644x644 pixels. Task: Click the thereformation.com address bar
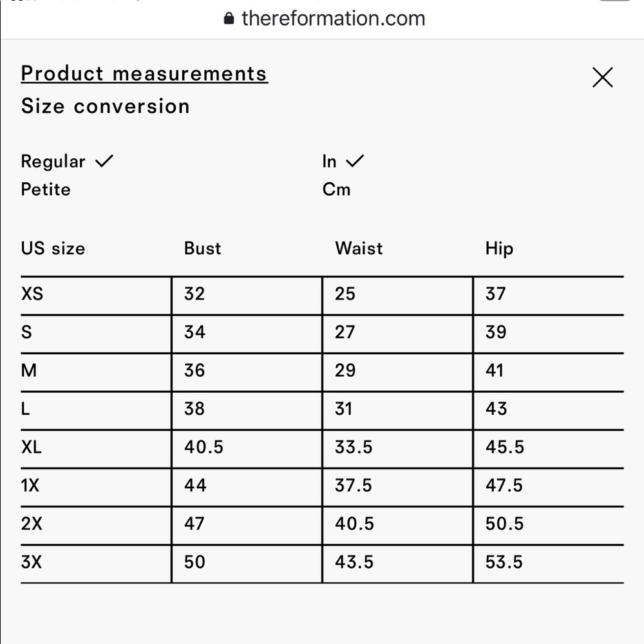pyautogui.click(x=325, y=19)
